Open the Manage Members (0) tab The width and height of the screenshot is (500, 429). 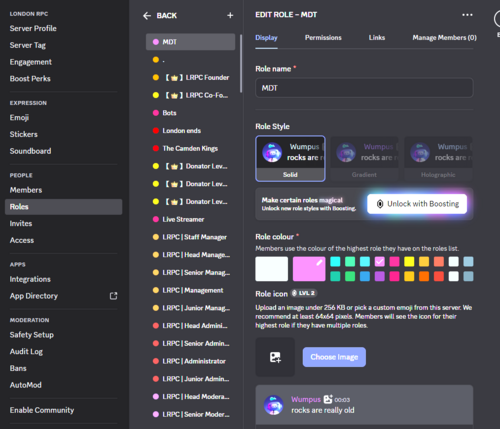pos(444,38)
